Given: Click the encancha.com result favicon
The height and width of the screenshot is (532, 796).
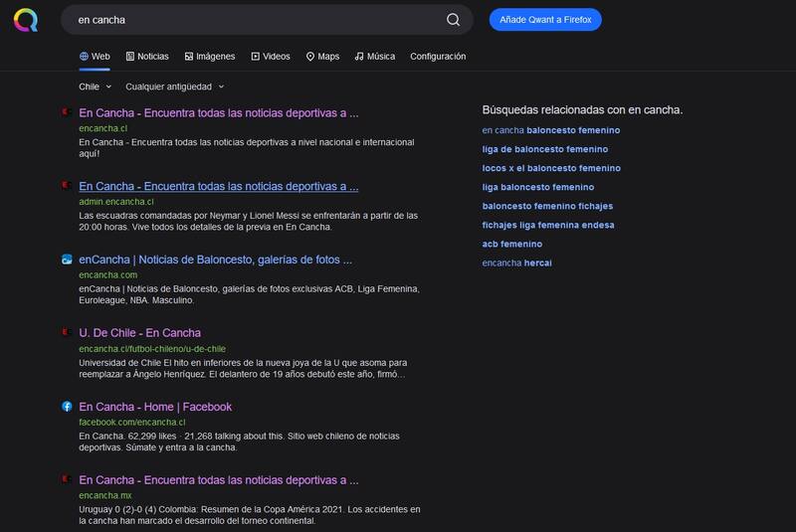Looking at the screenshot, I should (x=67, y=260).
